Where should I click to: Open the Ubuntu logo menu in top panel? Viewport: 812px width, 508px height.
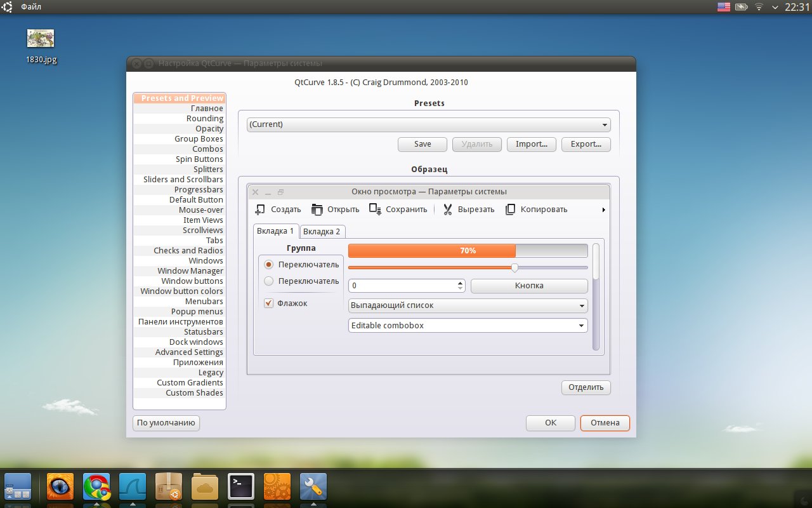coord(8,7)
